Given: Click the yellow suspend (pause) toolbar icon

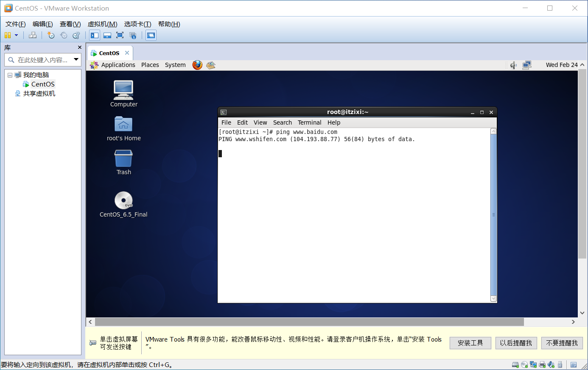Looking at the screenshot, I should point(8,35).
